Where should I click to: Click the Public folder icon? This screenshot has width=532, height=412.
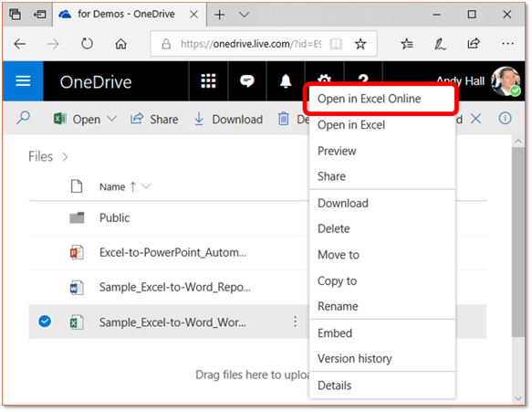click(x=77, y=217)
